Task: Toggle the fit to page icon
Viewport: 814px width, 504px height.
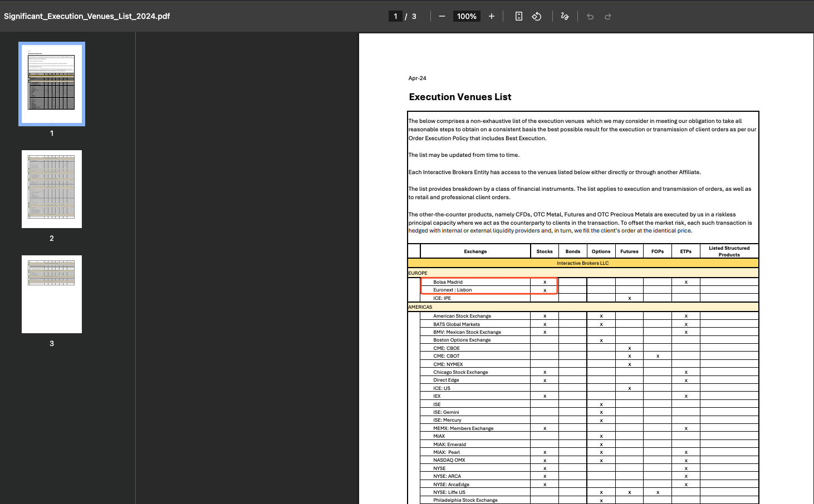Action: click(x=518, y=17)
